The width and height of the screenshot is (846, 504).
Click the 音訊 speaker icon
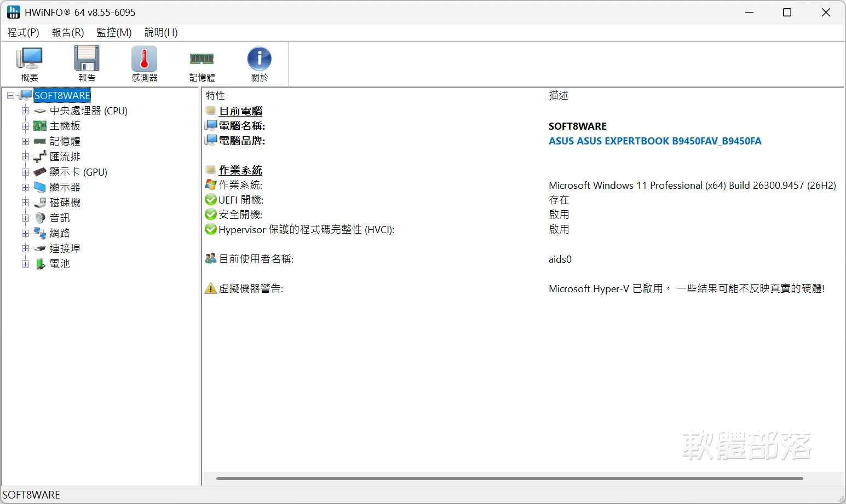pyautogui.click(x=40, y=218)
